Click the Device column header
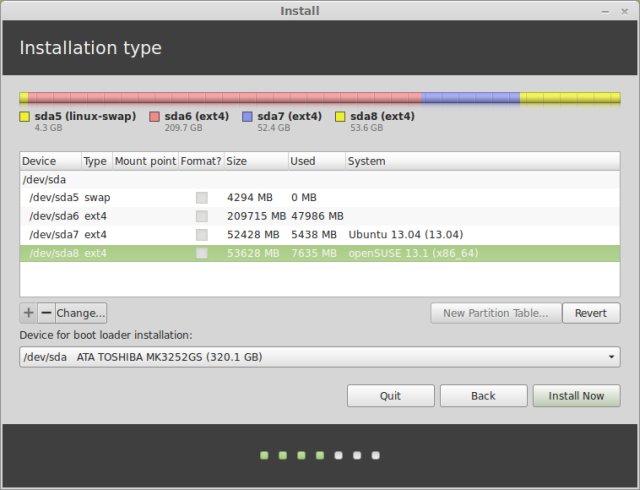This screenshot has width=640, height=490. pyautogui.click(x=51, y=161)
